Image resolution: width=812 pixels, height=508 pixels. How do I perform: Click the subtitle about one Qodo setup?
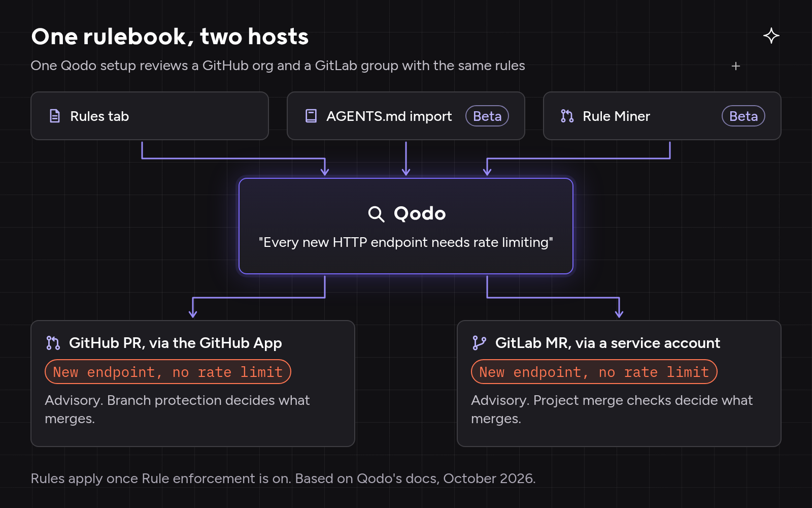pos(278,66)
